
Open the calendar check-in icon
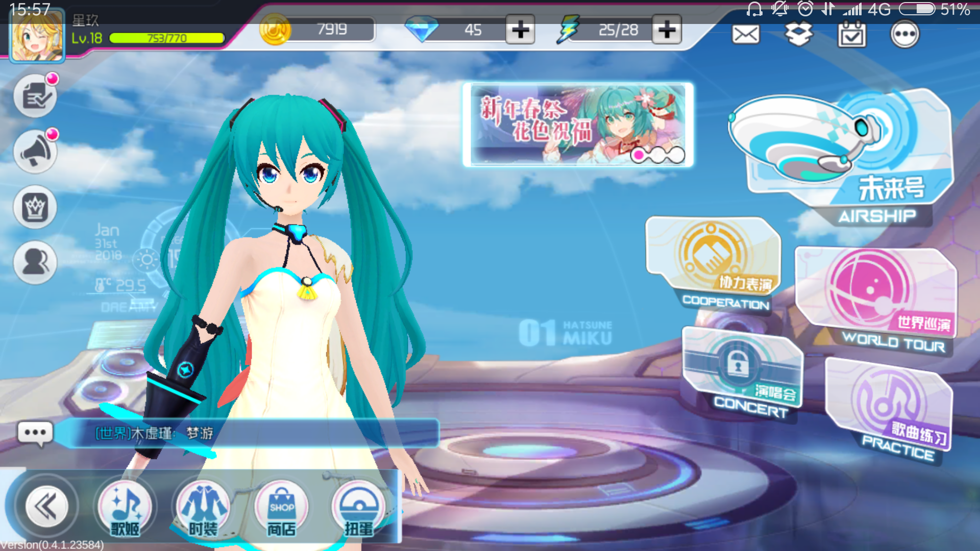tap(852, 34)
